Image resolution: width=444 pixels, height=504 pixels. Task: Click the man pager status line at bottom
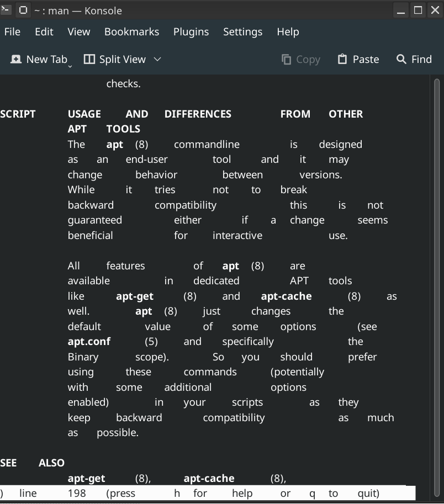click(x=207, y=493)
